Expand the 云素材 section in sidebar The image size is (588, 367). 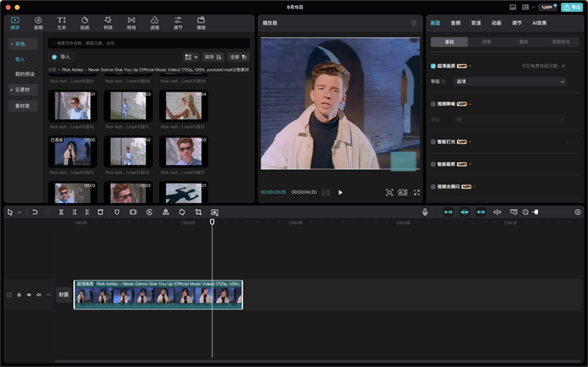tap(21, 89)
